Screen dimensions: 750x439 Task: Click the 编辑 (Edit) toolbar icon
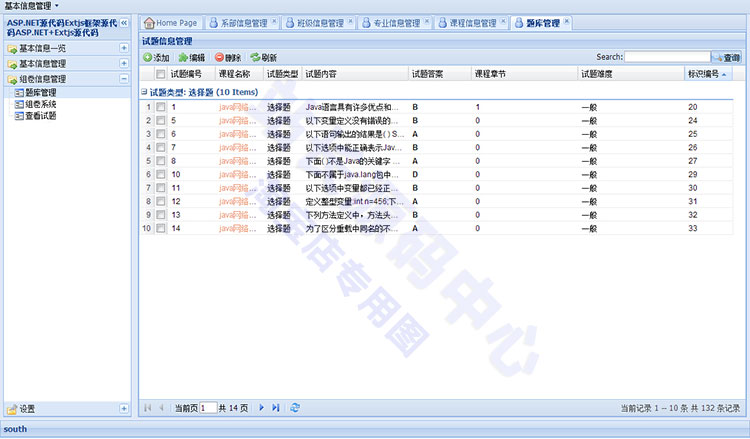click(183, 58)
